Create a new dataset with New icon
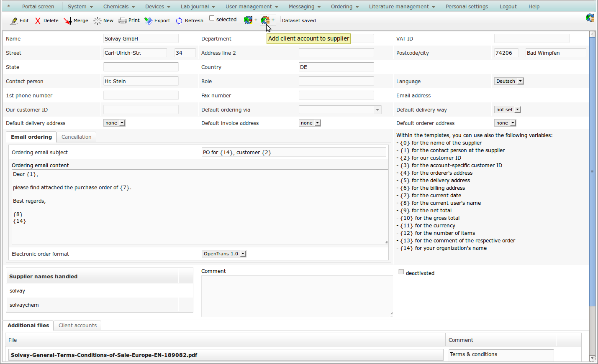Screen dimensions: 598x364 (98, 20)
